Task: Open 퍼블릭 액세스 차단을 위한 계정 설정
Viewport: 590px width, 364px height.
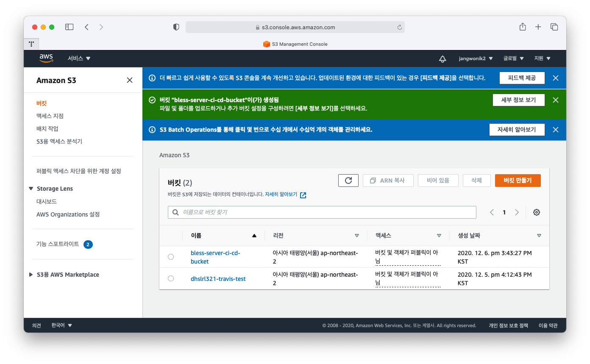Action: point(79,171)
